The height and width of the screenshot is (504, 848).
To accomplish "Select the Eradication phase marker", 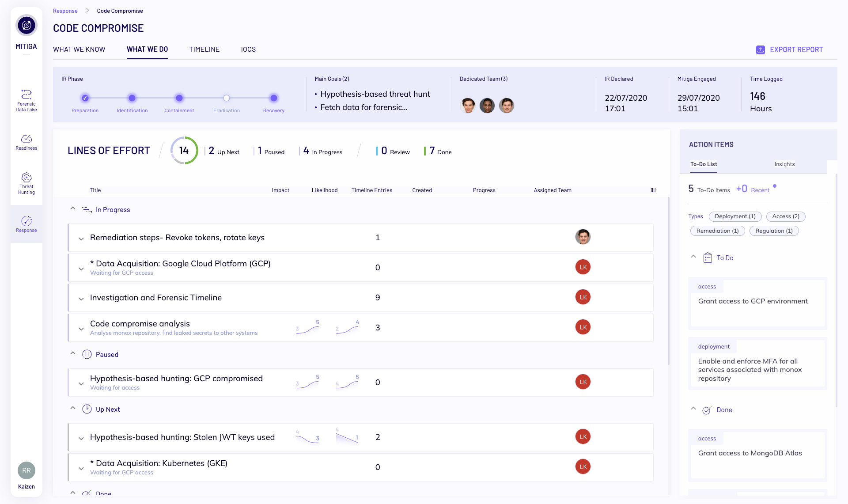I will coord(226,98).
